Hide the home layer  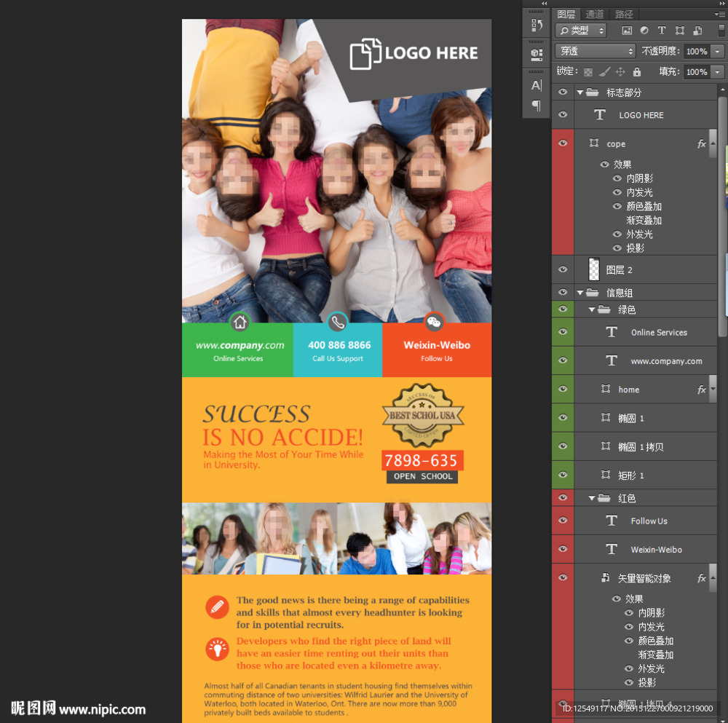tap(563, 389)
